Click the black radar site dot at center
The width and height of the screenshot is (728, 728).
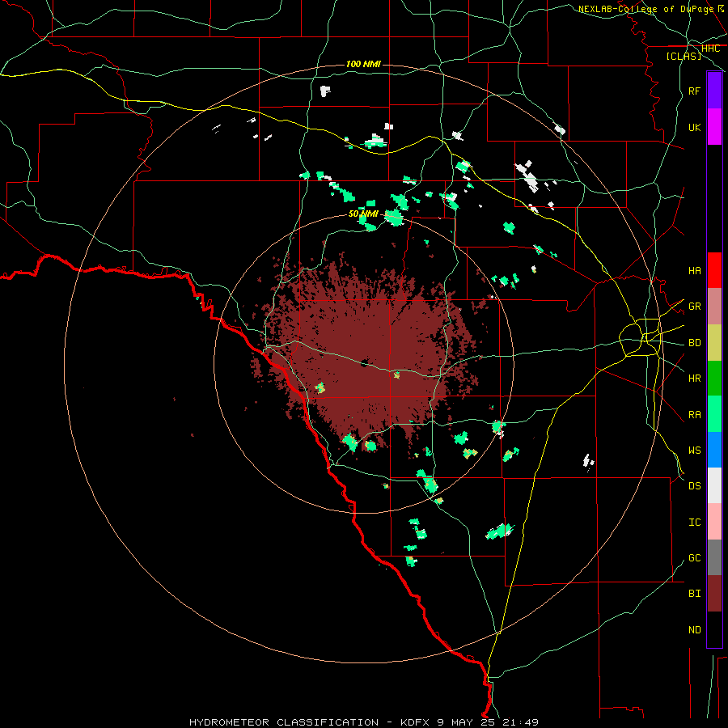(365, 362)
